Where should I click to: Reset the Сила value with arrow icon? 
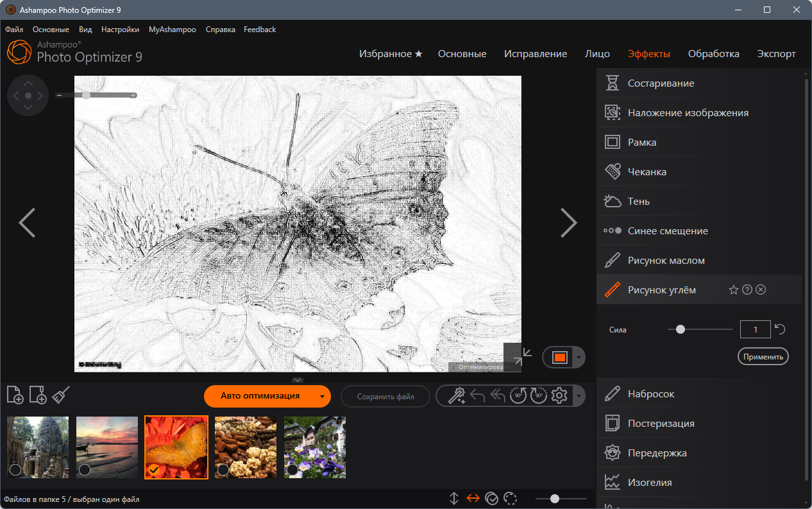coord(780,329)
